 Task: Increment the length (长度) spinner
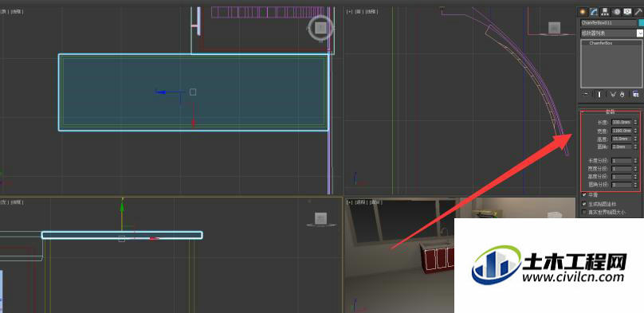[x=635, y=120]
